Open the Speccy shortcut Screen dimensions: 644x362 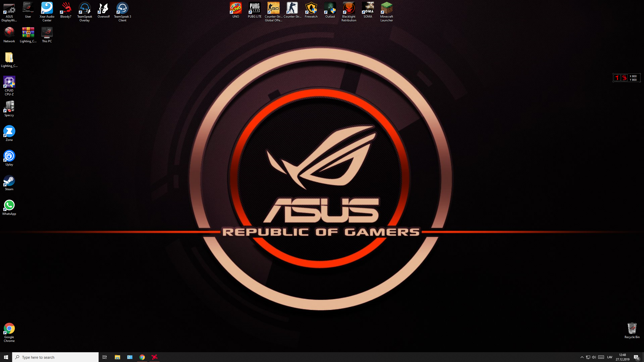point(9,109)
